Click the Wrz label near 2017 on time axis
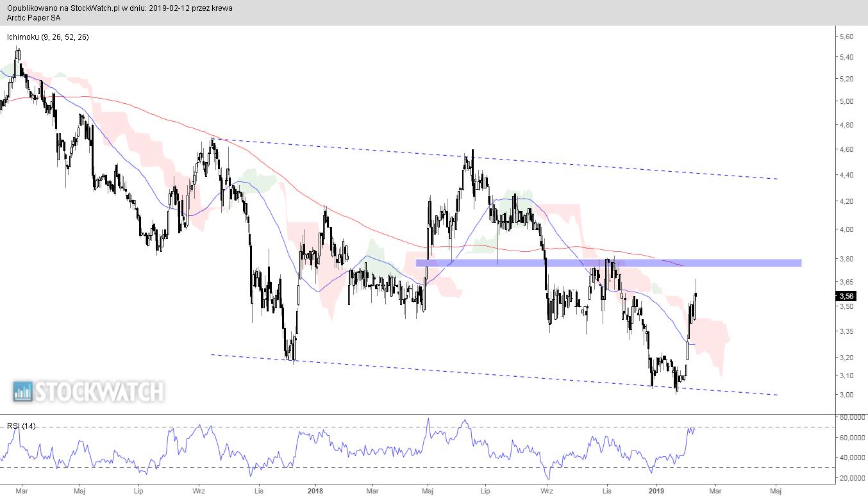This screenshot has width=868, height=496. [x=198, y=490]
